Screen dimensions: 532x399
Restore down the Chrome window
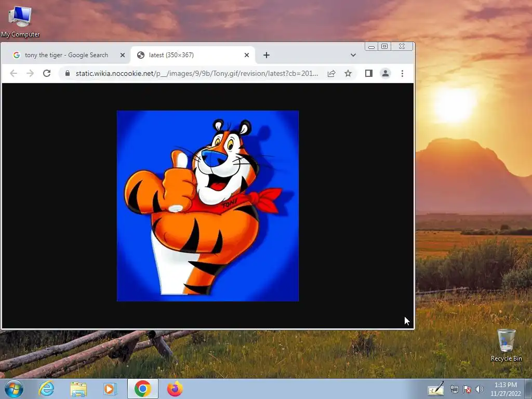pos(384,46)
